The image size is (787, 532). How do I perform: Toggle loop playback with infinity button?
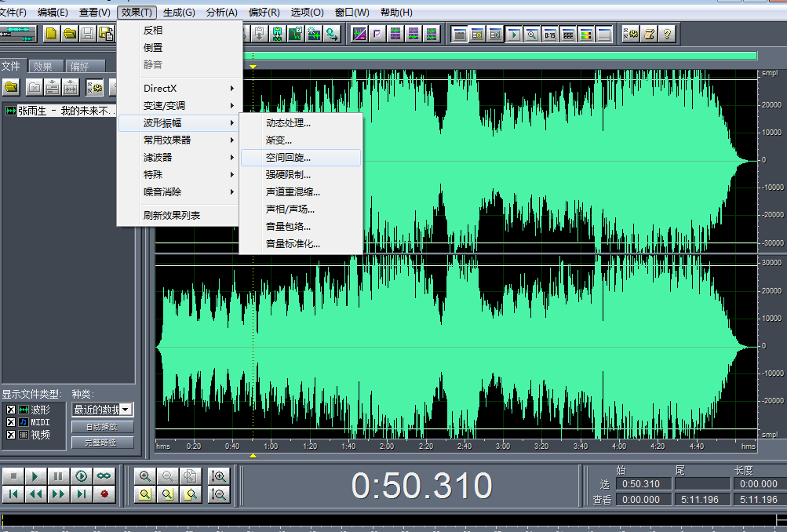pos(104,476)
